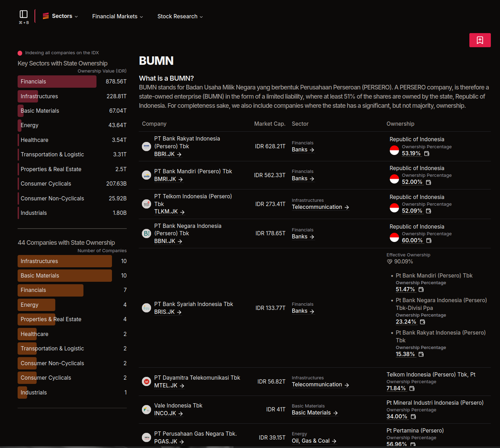The height and width of the screenshot is (448, 500).
Task: Open Telecommunication link in the MTEL row
Action: (x=320, y=385)
